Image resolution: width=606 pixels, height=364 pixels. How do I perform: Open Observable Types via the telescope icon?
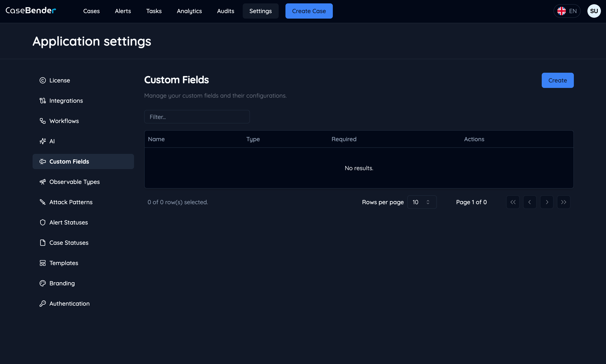click(43, 182)
